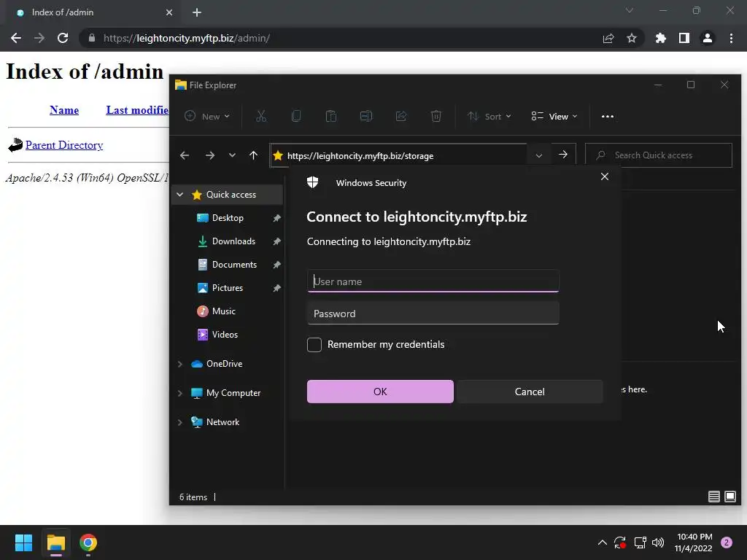The width and height of the screenshot is (747, 560).
Task: Collapse the Quick access tree node
Action: coord(179,194)
